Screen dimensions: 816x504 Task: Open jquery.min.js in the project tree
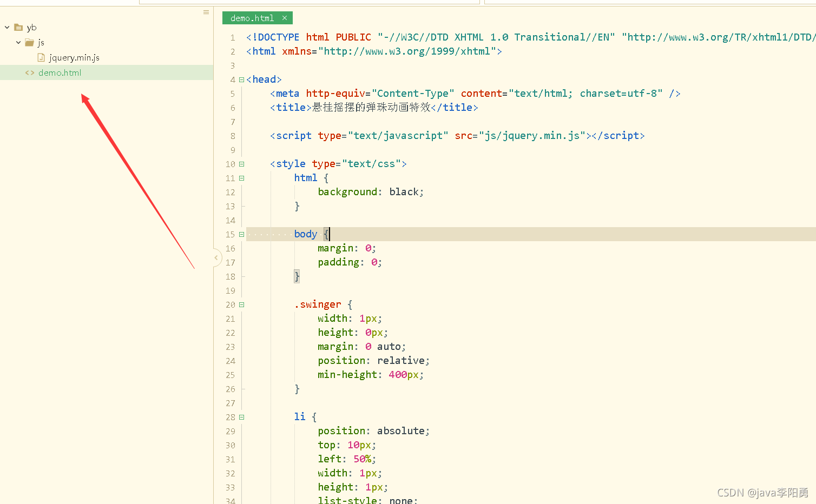point(74,57)
